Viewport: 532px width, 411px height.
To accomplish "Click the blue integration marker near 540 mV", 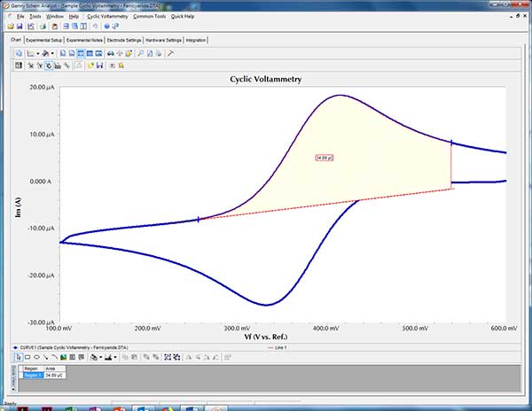I will point(451,143).
